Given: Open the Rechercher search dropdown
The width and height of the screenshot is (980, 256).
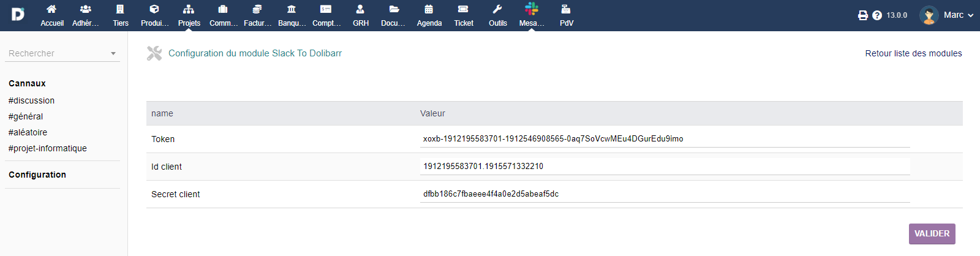Looking at the screenshot, I should (63, 53).
